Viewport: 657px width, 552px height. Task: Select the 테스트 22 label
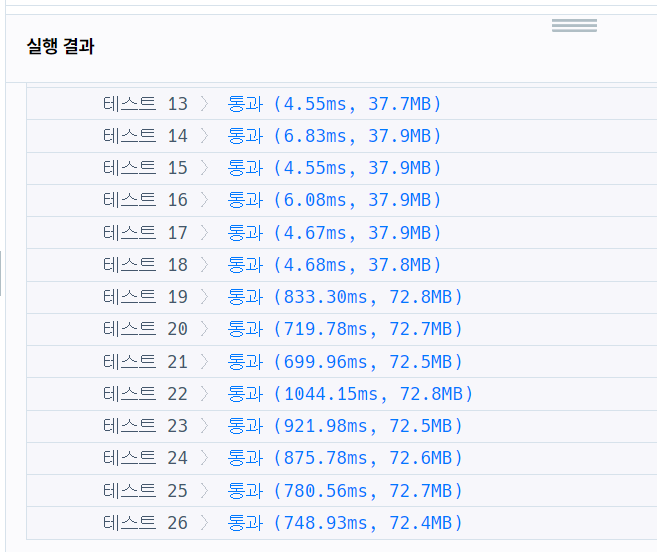click(x=145, y=394)
